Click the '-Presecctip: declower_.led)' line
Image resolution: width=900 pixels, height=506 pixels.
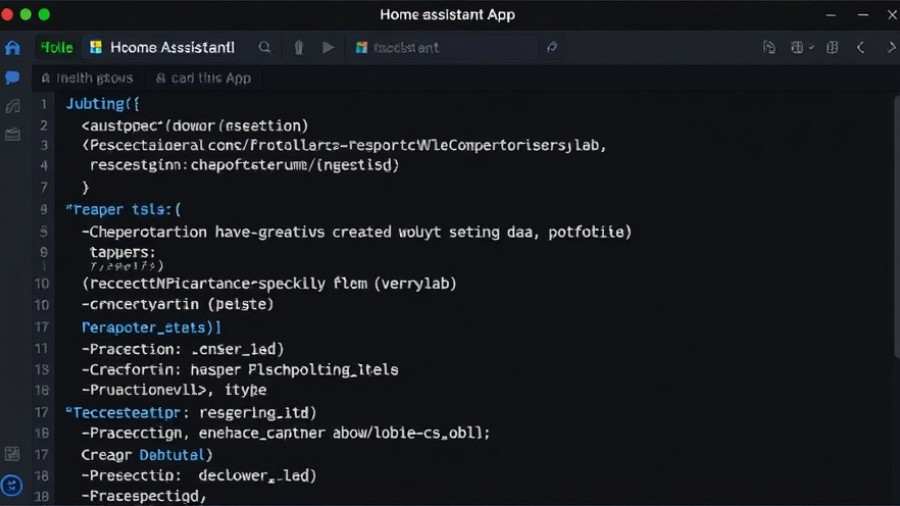(x=199, y=476)
